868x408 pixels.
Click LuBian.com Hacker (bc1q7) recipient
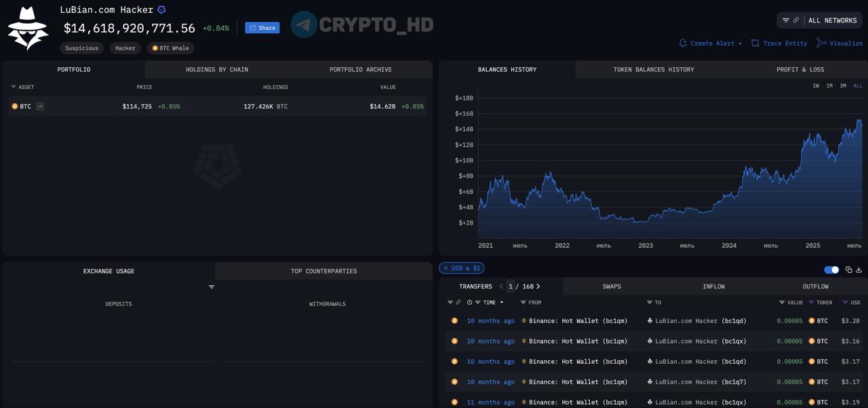point(701,382)
